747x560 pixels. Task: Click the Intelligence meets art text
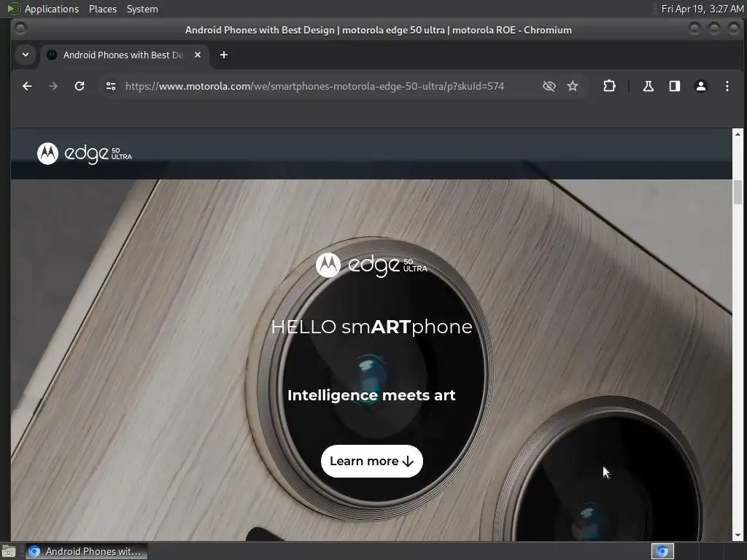click(371, 395)
